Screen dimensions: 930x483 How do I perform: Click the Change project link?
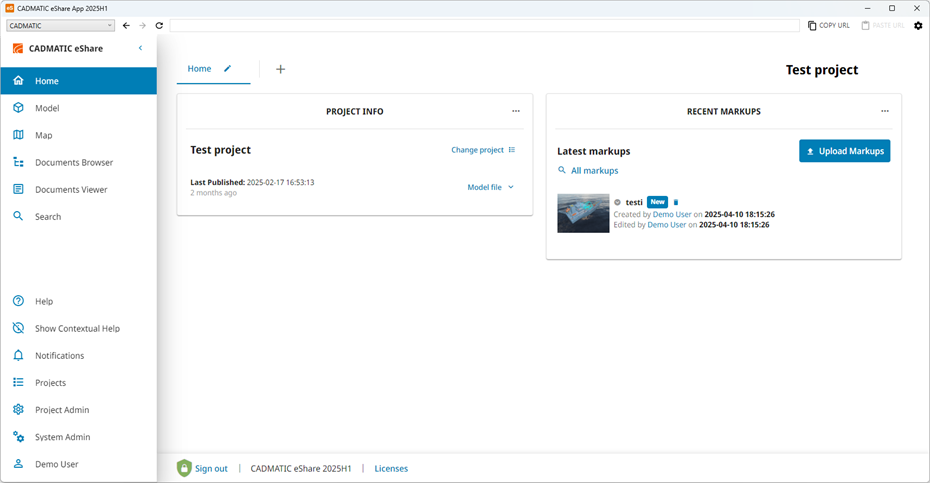(x=483, y=150)
